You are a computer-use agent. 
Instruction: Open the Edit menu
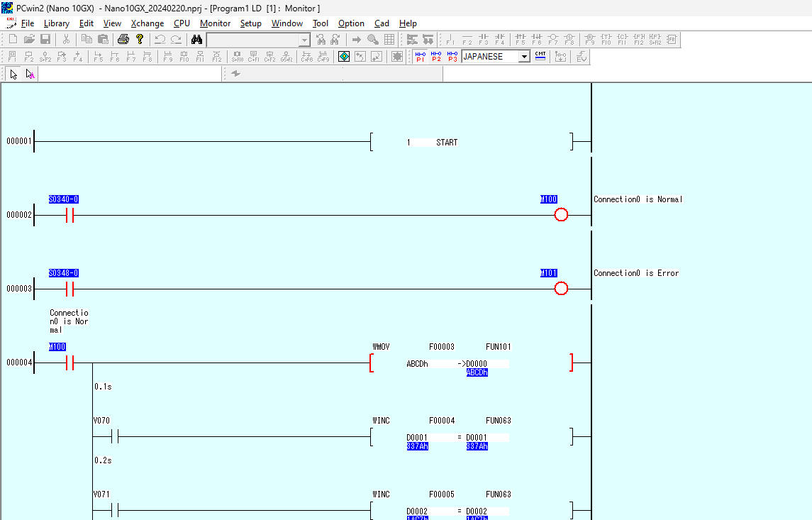(x=86, y=23)
